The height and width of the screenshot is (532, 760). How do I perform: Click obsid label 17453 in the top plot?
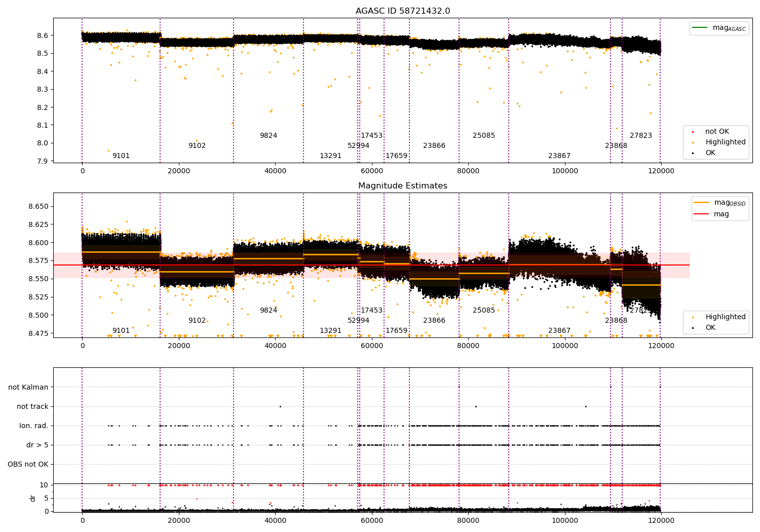(371, 136)
